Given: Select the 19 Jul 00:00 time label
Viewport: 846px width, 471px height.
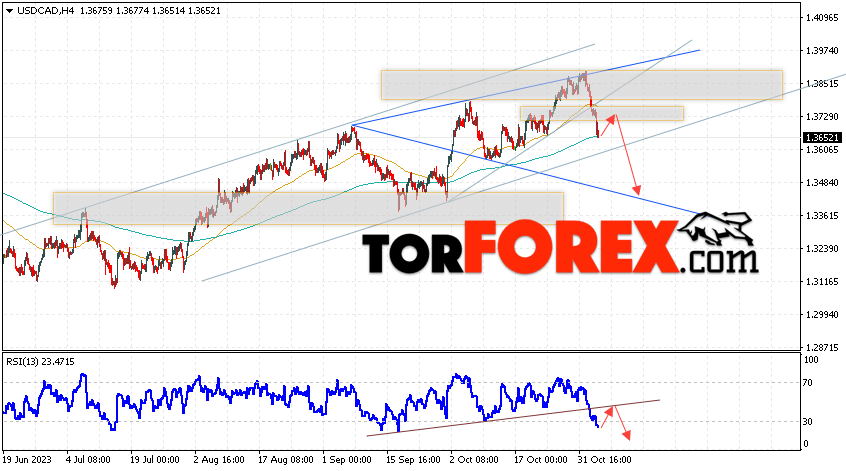Looking at the screenshot, I should [x=155, y=460].
